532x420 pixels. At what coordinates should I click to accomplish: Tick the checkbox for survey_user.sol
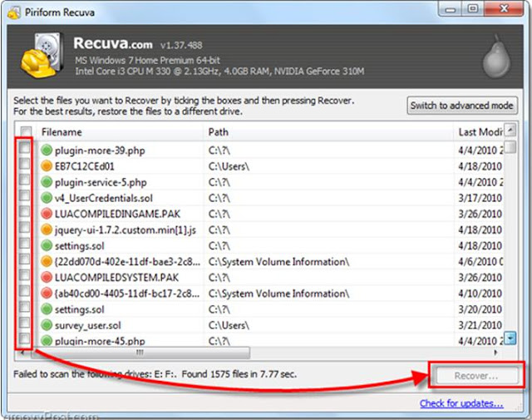(x=24, y=323)
